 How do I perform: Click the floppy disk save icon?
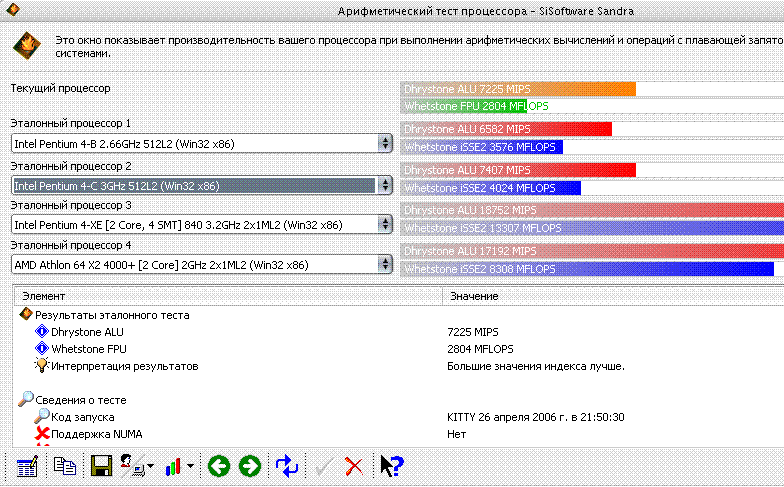click(x=102, y=466)
